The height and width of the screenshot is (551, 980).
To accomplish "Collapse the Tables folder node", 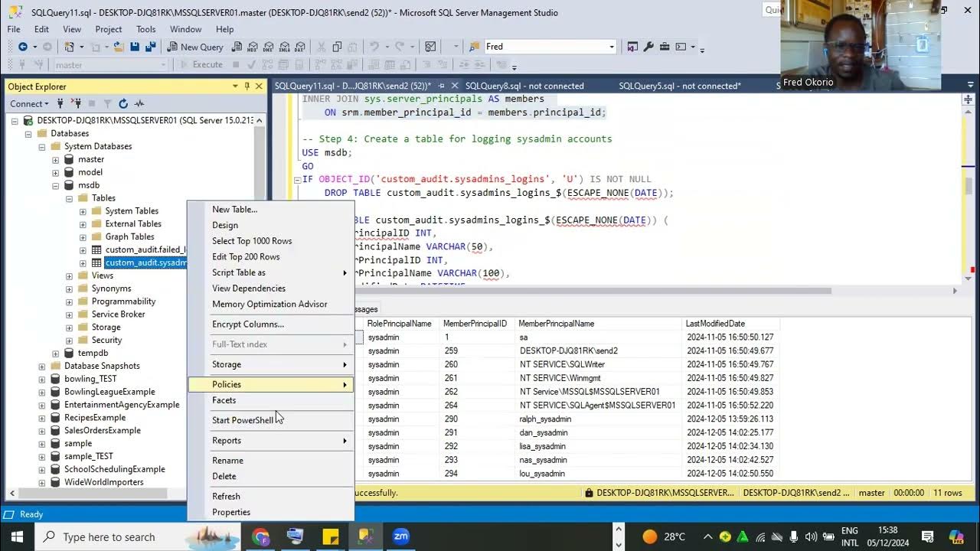I will coord(69,198).
